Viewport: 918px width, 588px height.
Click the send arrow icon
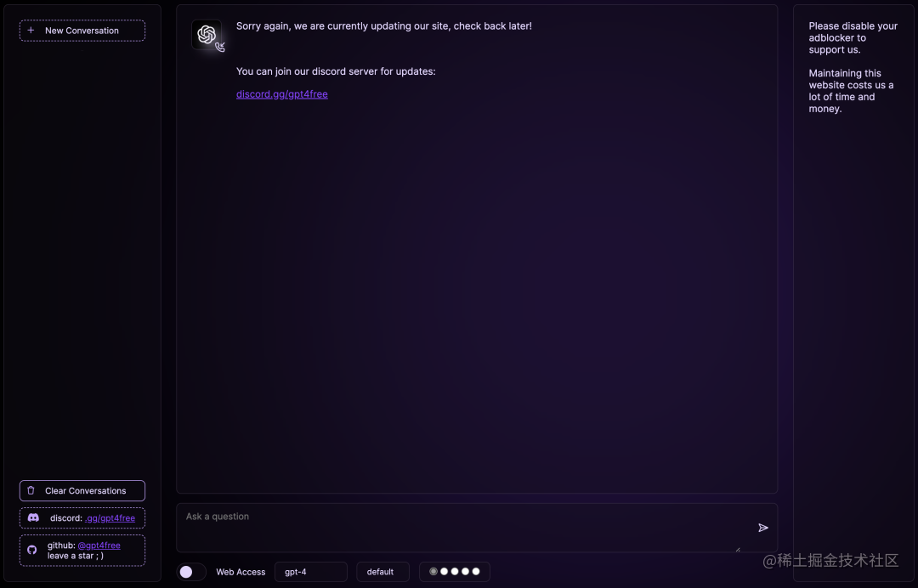762,528
